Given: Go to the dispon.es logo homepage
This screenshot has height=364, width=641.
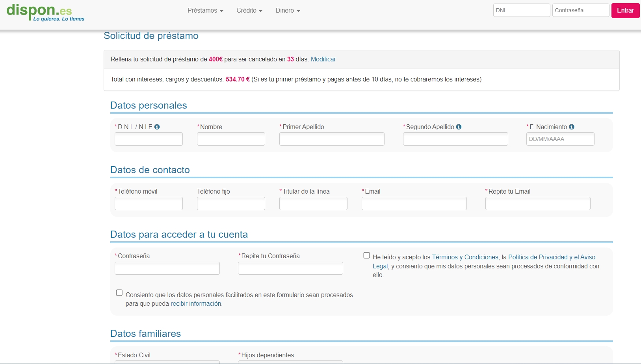Looking at the screenshot, I should (x=45, y=12).
